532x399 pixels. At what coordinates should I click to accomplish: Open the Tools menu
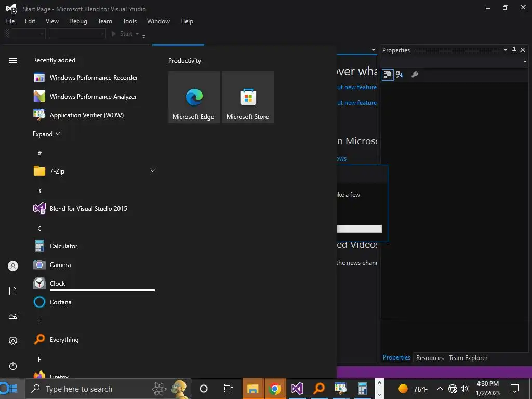click(x=129, y=21)
